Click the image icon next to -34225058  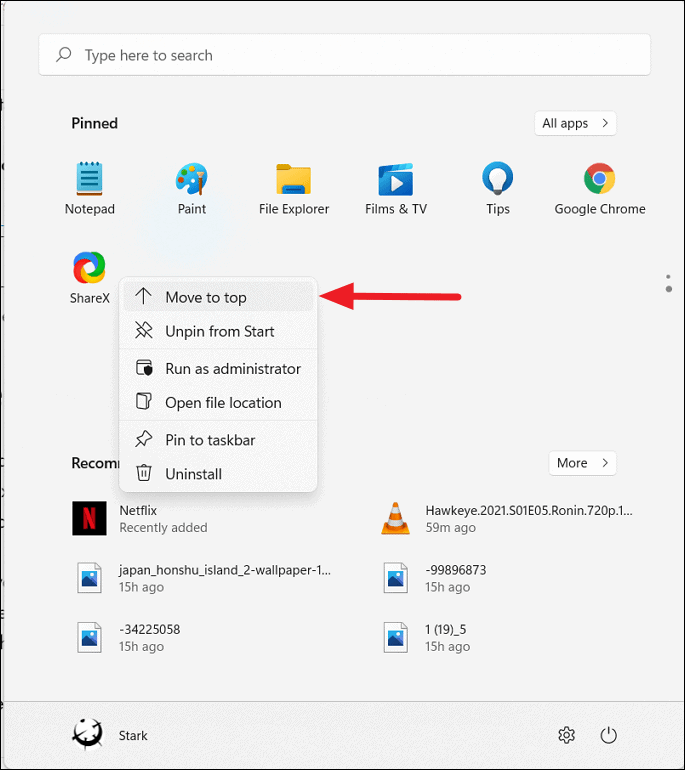click(x=89, y=637)
